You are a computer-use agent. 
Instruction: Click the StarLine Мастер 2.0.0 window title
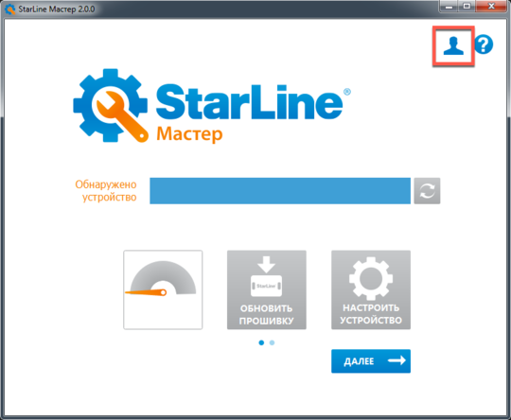[57, 9]
